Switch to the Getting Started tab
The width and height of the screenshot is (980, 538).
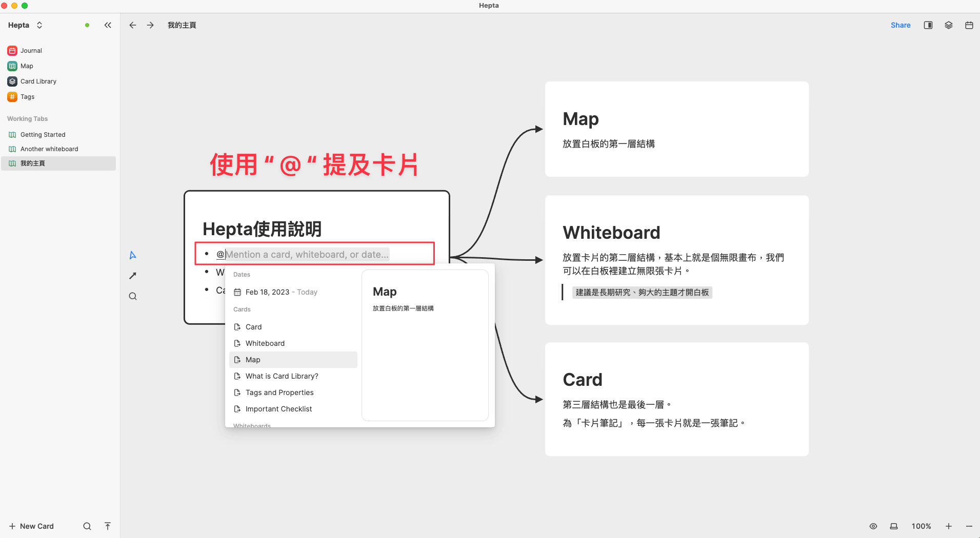tap(43, 134)
